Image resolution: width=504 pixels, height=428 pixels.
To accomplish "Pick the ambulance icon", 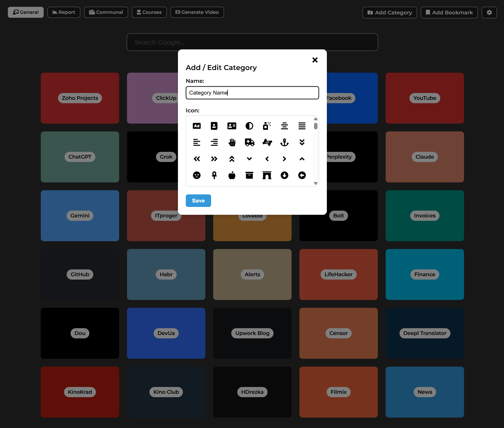I will (249, 142).
